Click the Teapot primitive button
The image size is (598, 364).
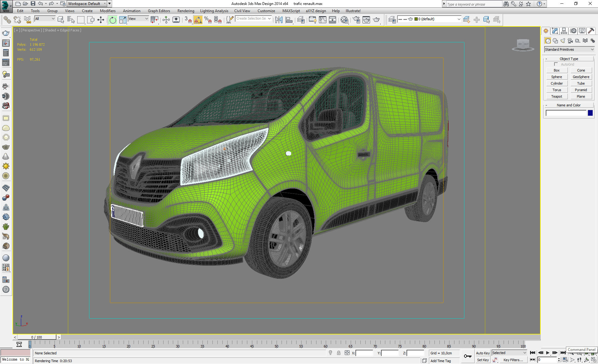(x=557, y=96)
